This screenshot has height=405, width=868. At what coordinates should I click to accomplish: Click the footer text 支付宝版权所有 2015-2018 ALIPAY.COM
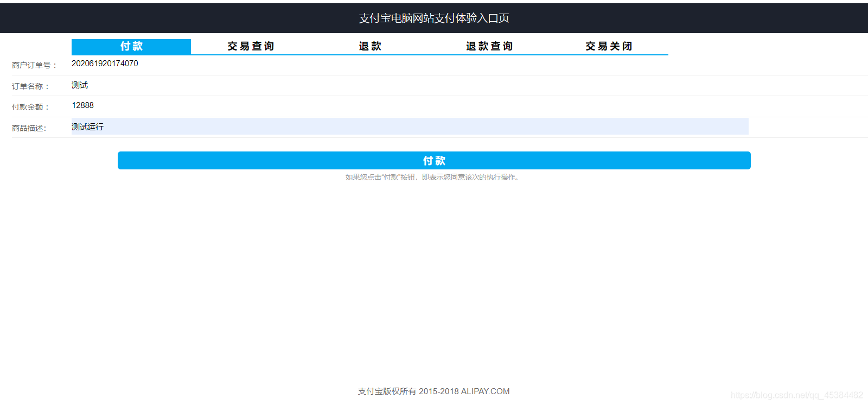click(434, 391)
